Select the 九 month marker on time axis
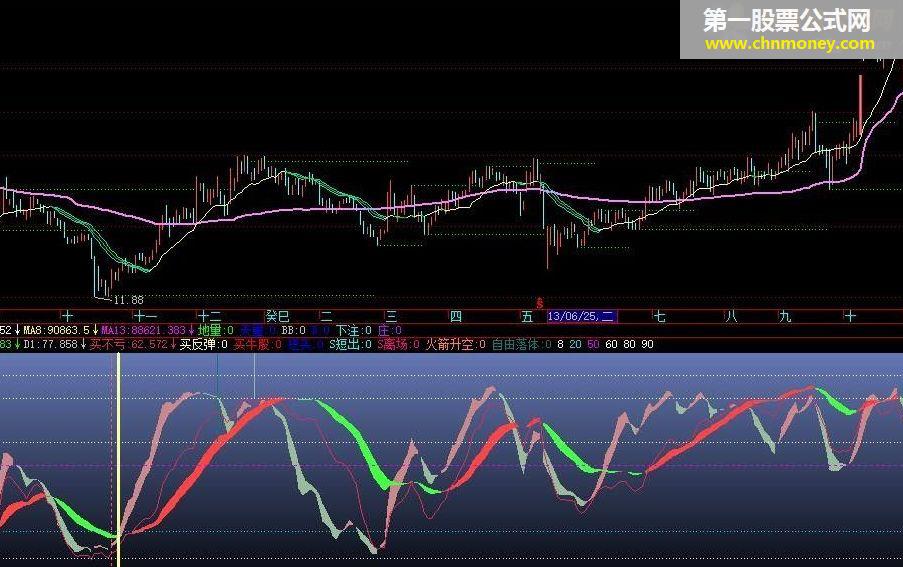Screen dimensions: 903x567 [x=785, y=316]
